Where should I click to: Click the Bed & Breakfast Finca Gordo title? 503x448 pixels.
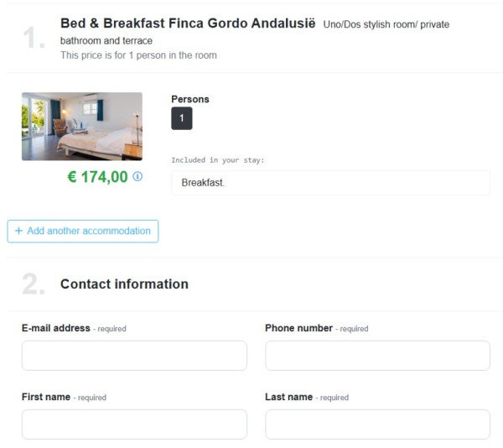pos(189,23)
